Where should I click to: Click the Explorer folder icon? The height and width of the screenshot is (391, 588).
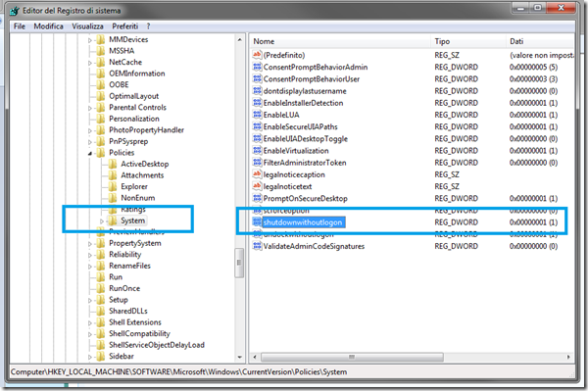113,186
